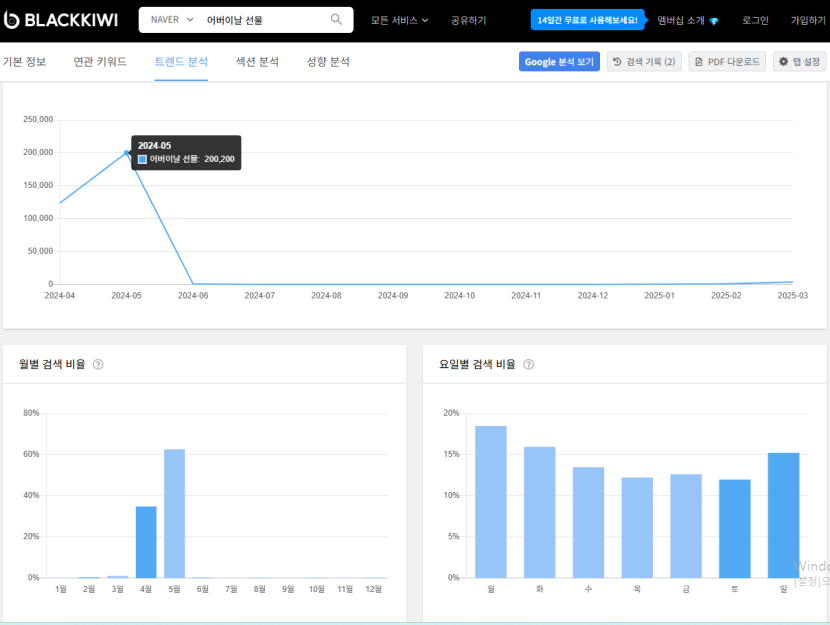
Task: Click the 토 bar in weekday chart
Action: click(x=734, y=529)
